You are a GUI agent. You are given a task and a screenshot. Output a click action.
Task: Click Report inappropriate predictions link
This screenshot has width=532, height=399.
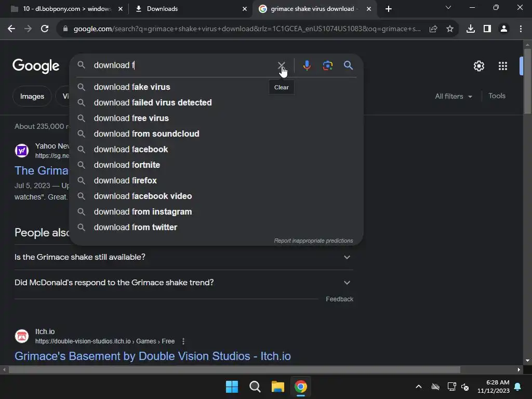coord(313,241)
